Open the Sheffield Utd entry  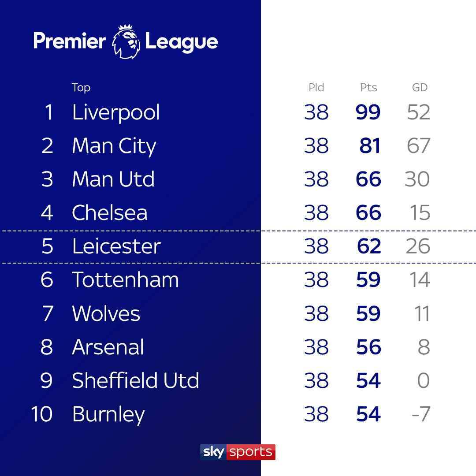pyautogui.click(x=135, y=380)
